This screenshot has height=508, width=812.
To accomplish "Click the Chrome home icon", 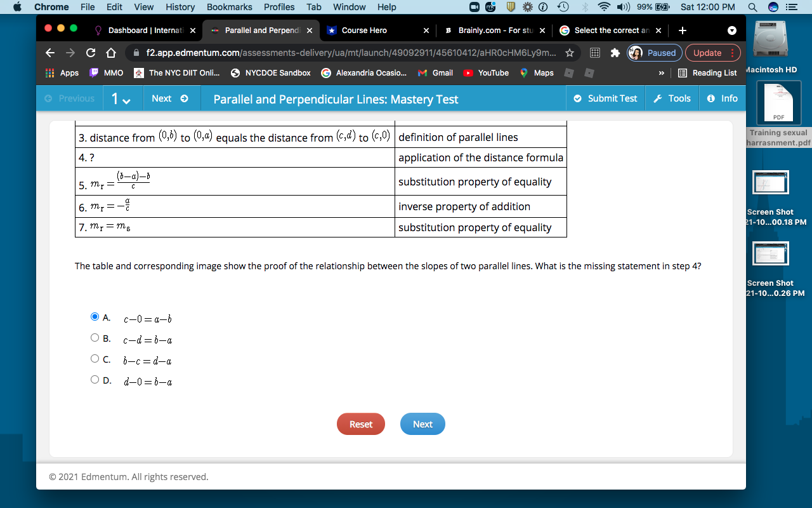I will (111, 53).
